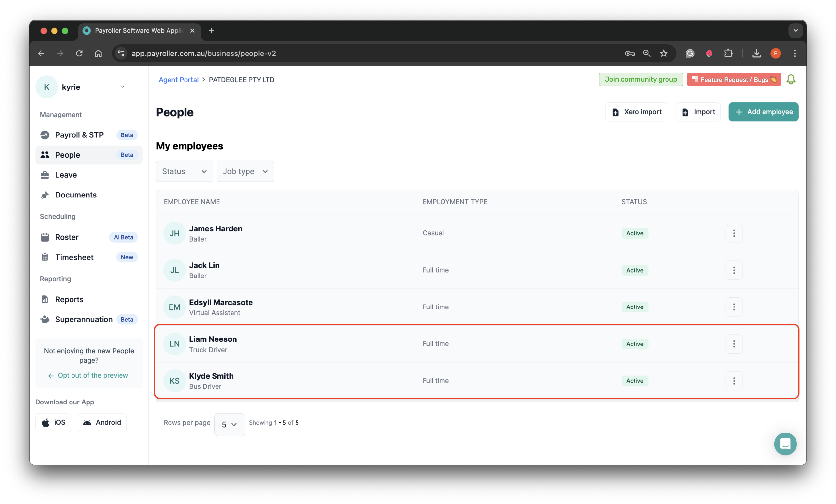The width and height of the screenshot is (836, 504).
Task: Click the Superannuation piggy bank icon
Action: [45, 319]
